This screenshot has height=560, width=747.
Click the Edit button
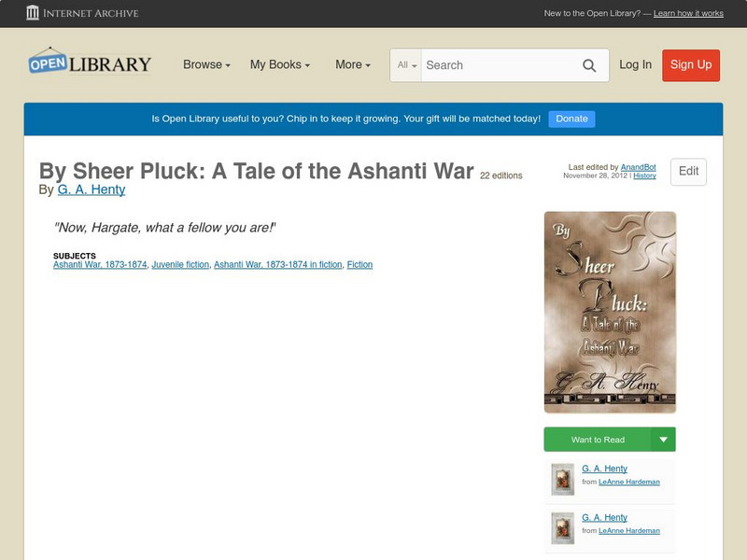coord(688,172)
